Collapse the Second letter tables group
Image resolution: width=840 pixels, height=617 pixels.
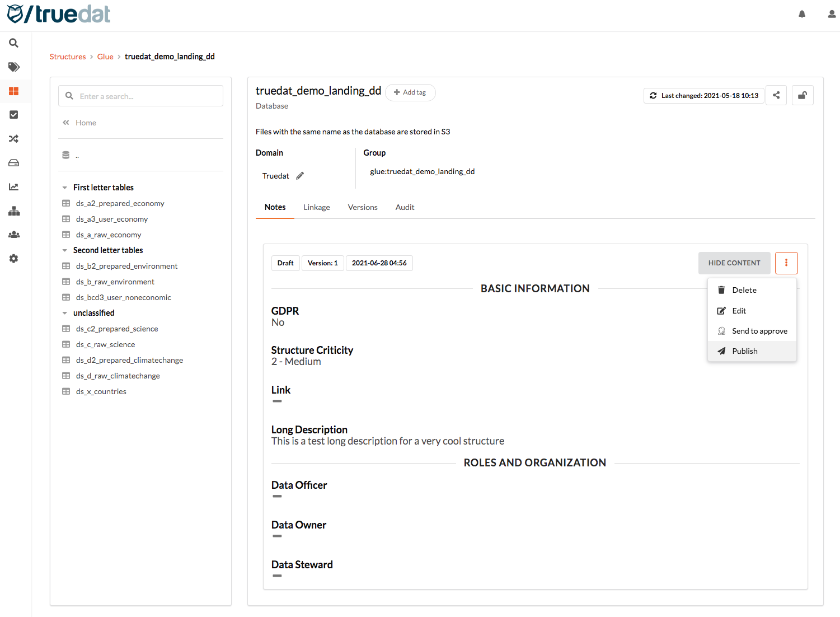click(65, 250)
